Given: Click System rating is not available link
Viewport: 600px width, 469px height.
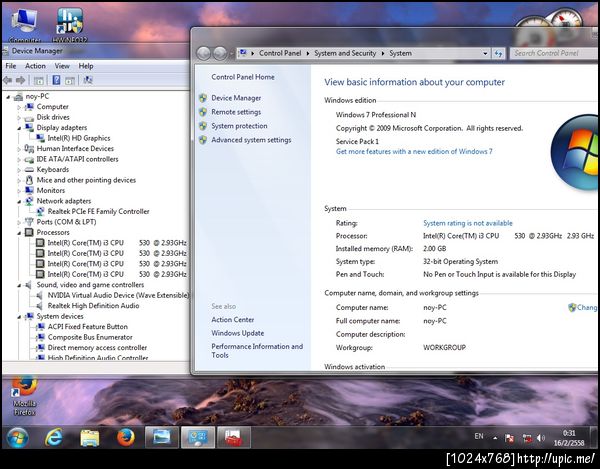Looking at the screenshot, I should click(x=468, y=223).
